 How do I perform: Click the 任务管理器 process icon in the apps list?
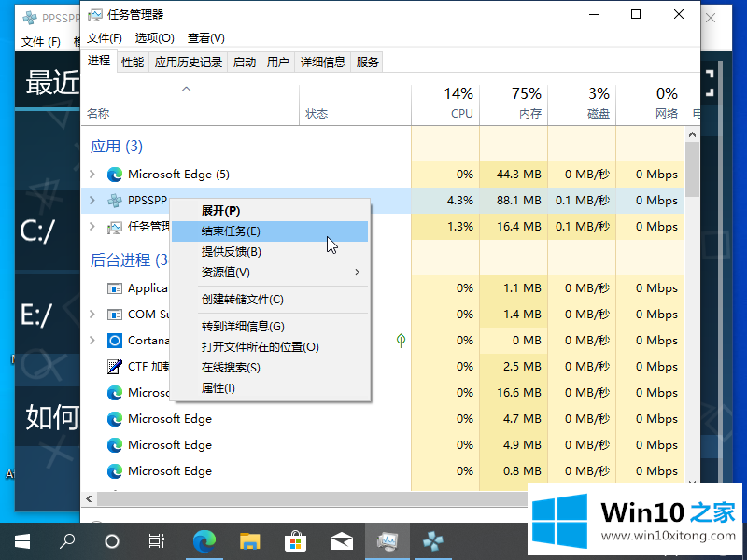115,227
